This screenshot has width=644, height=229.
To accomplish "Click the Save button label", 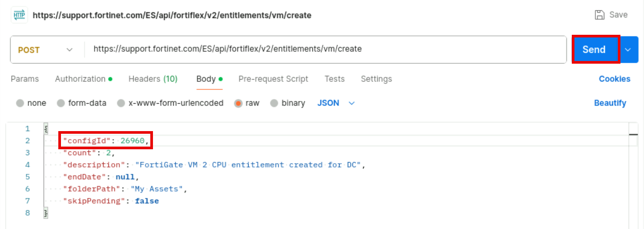I will coord(619,15).
